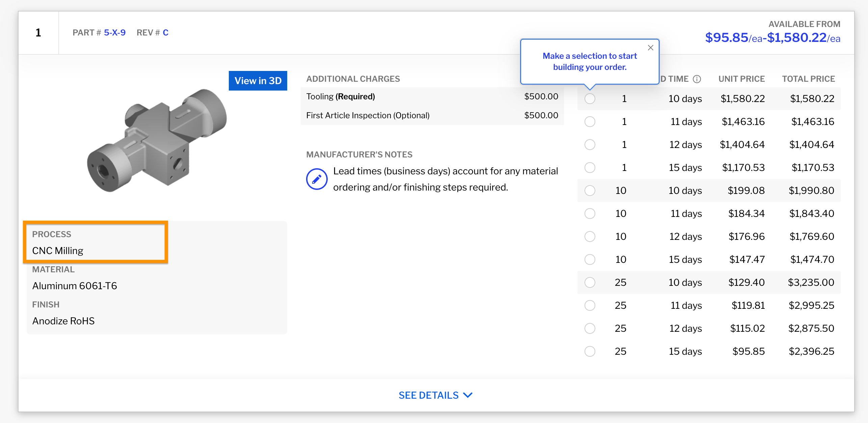This screenshot has height=423, width=868.
Task: Open the revision C link
Action: (x=165, y=32)
